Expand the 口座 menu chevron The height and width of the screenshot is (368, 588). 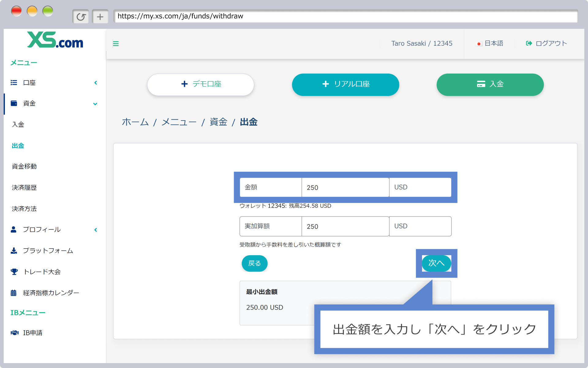tap(96, 83)
